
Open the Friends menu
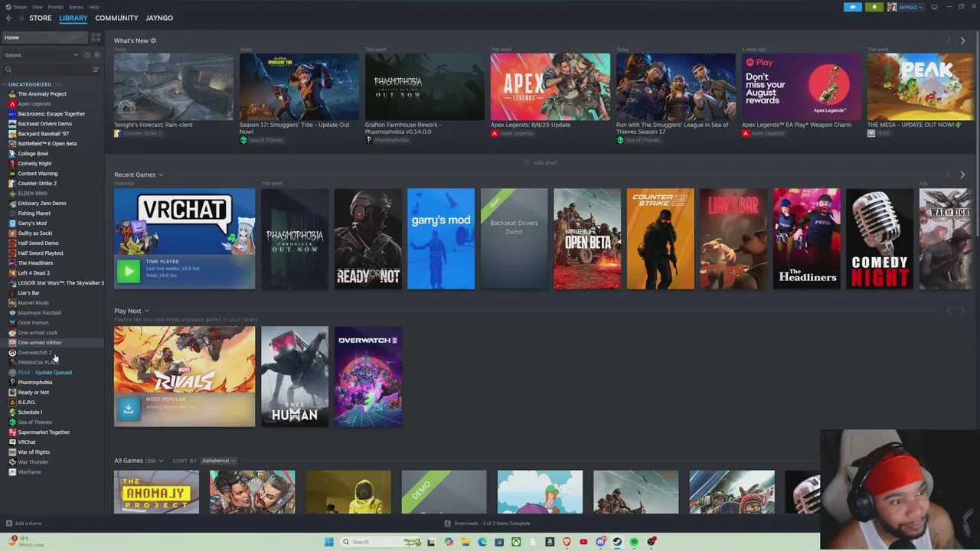[x=56, y=7]
